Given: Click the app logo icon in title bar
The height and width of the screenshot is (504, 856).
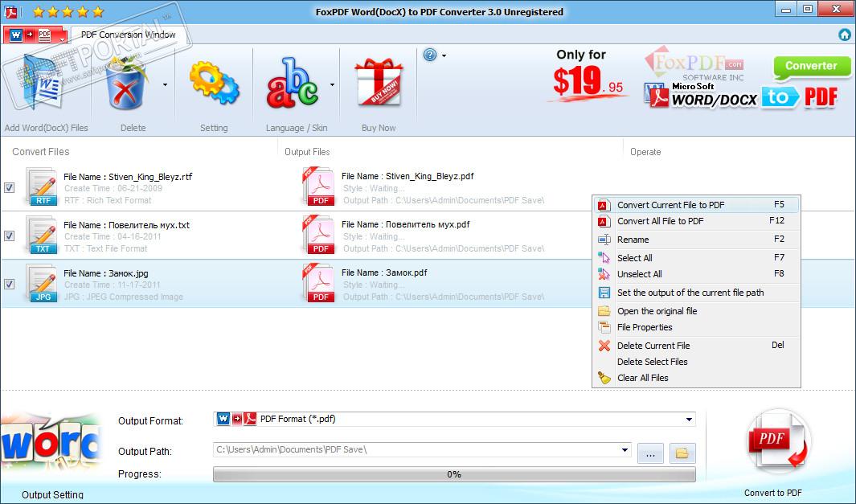Looking at the screenshot, I should tap(11, 11).
